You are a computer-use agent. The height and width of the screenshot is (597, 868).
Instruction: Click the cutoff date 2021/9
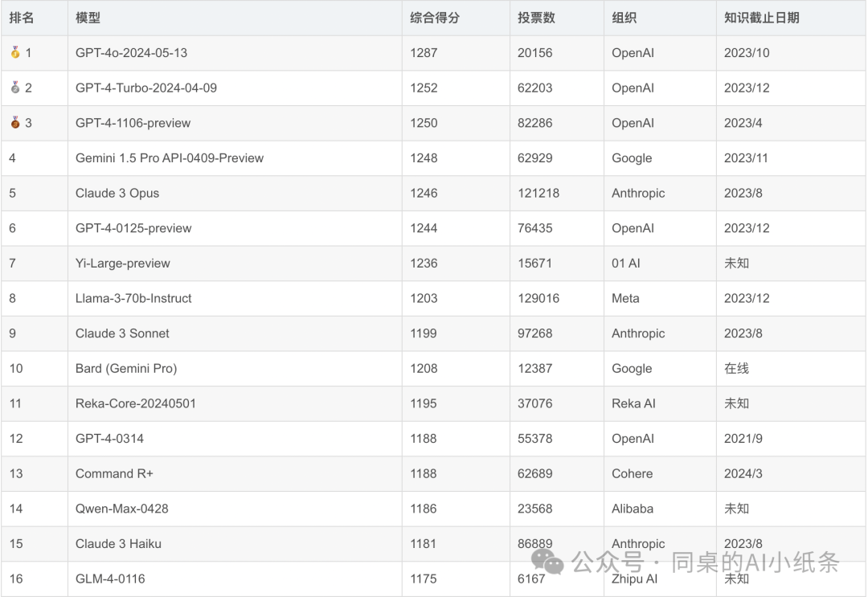coord(743,438)
